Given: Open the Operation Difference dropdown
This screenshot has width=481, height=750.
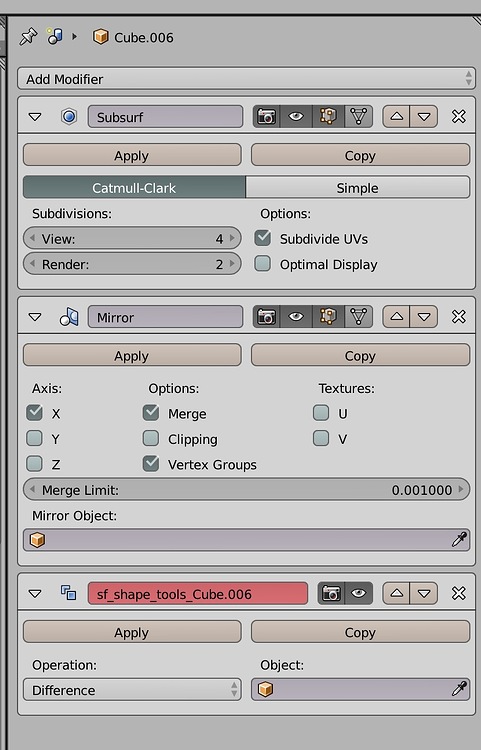Looking at the screenshot, I should click(x=132, y=690).
